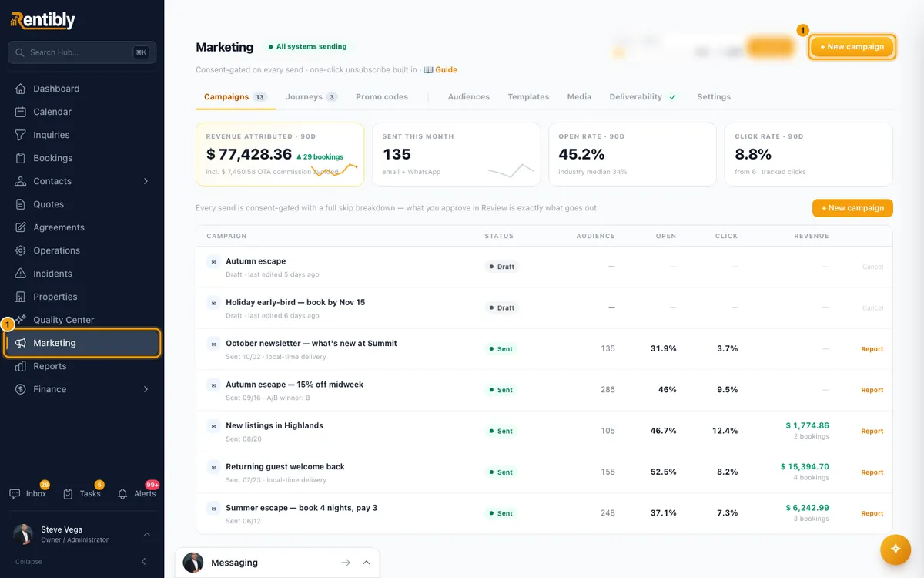Open Inquiries funnel icon in sidebar
The height and width of the screenshot is (578, 924).
(21, 135)
